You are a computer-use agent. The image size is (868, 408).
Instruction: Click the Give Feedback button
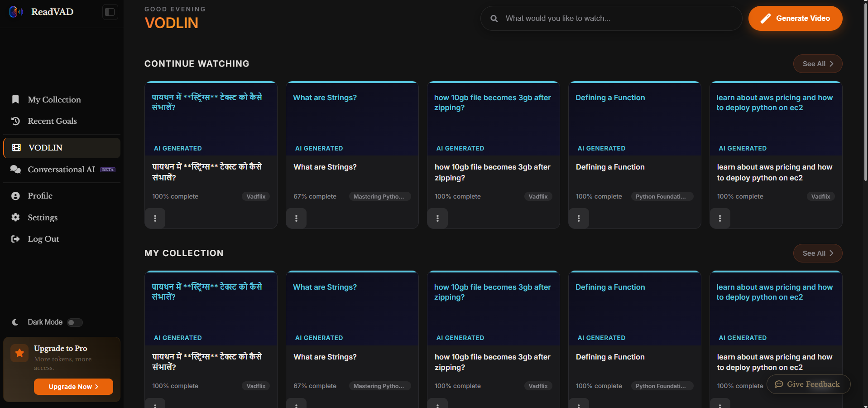click(x=808, y=384)
